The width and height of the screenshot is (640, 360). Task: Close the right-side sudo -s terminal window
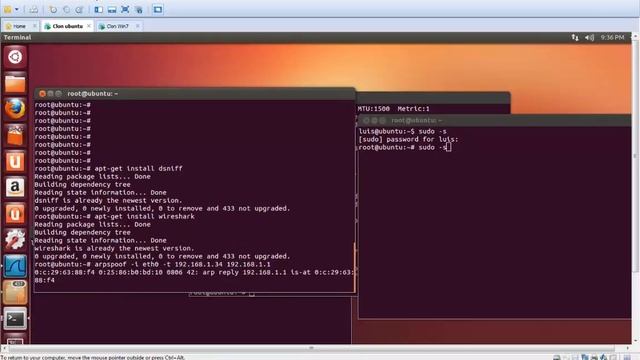click(x=366, y=120)
